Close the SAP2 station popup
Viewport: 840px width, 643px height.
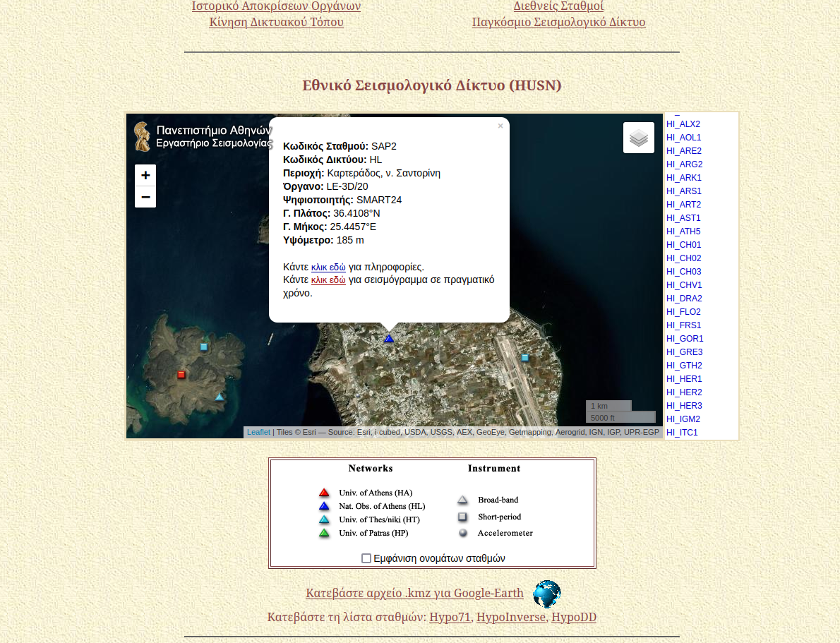tap(500, 126)
